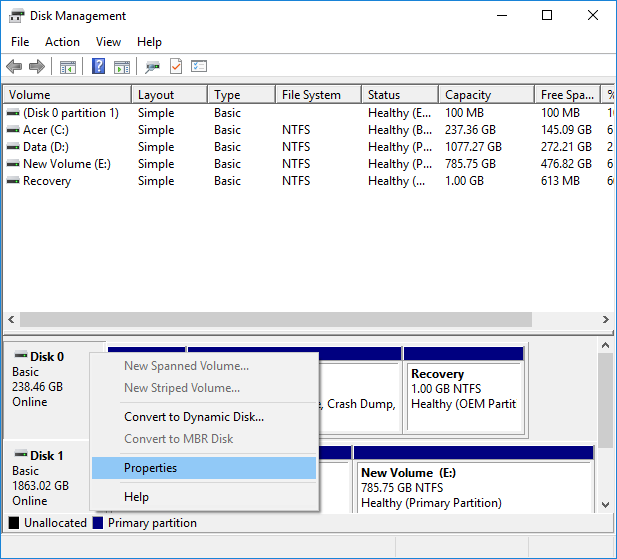The image size is (617, 559).
Task: Click the blue Primary partition legend swatch
Action: pos(98,523)
